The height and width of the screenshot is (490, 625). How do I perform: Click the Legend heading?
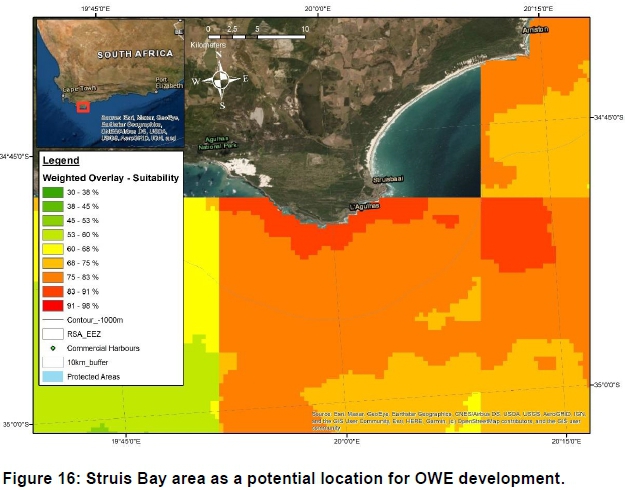point(61,160)
